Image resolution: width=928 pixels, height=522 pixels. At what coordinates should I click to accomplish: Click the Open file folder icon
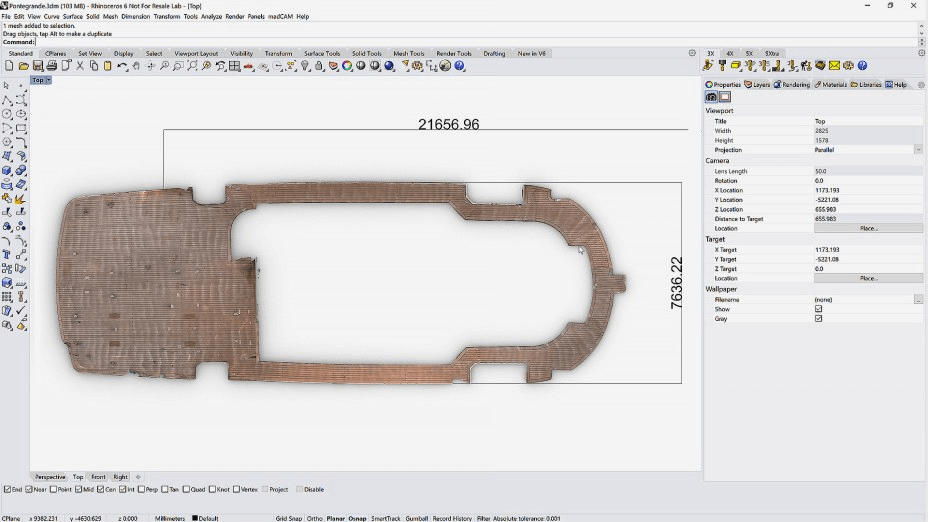coord(24,66)
